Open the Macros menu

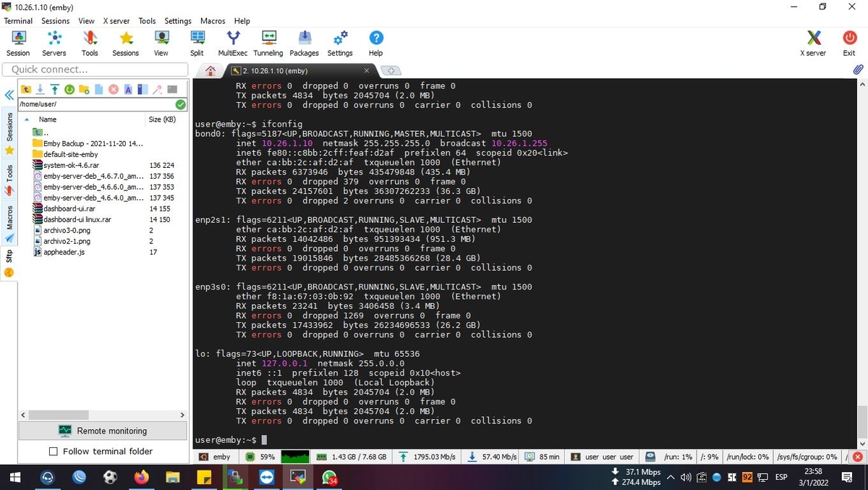pyautogui.click(x=213, y=21)
